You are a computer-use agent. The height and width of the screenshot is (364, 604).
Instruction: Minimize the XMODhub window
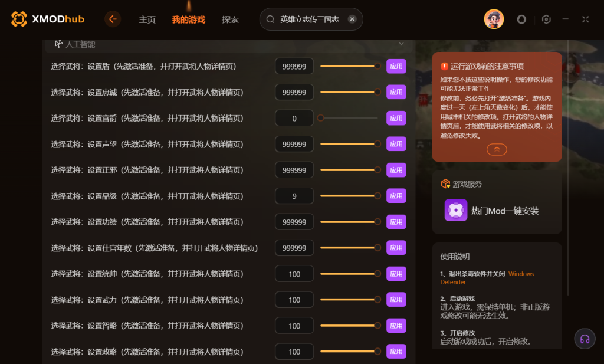coord(566,19)
